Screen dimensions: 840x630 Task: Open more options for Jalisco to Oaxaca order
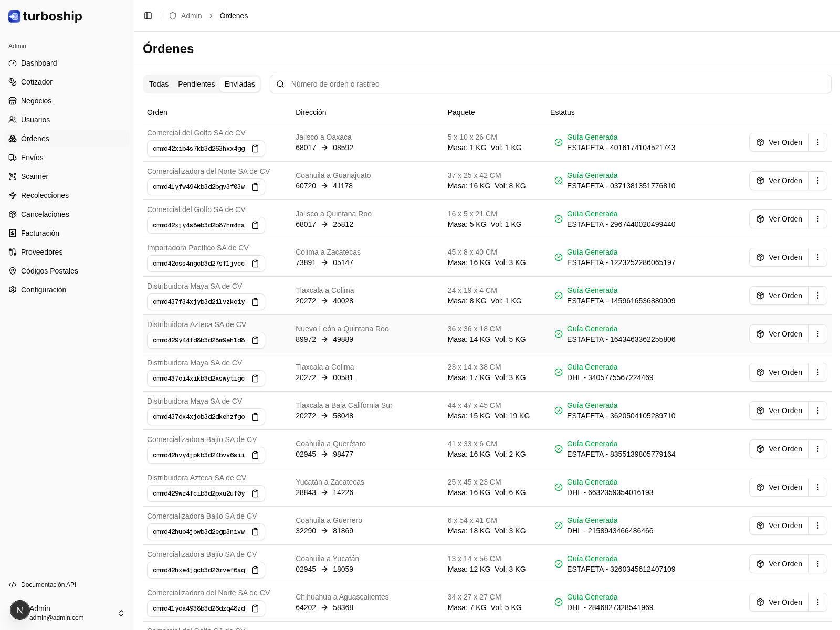(817, 142)
